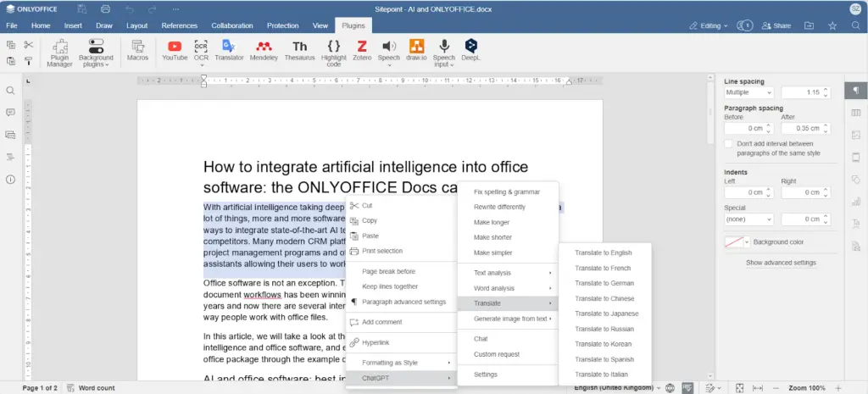Click the Share button

click(x=776, y=26)
